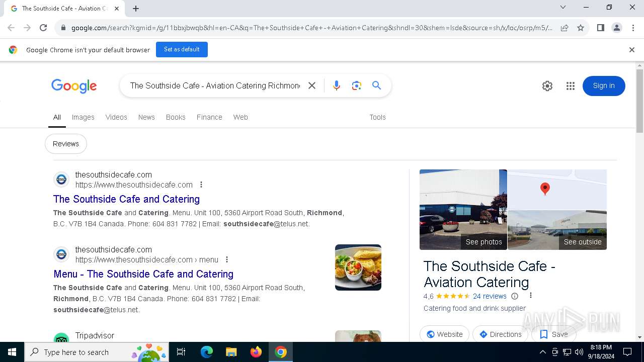Open the Windows notification center icon
Screen dimensions: 644x362
(627, 352)
